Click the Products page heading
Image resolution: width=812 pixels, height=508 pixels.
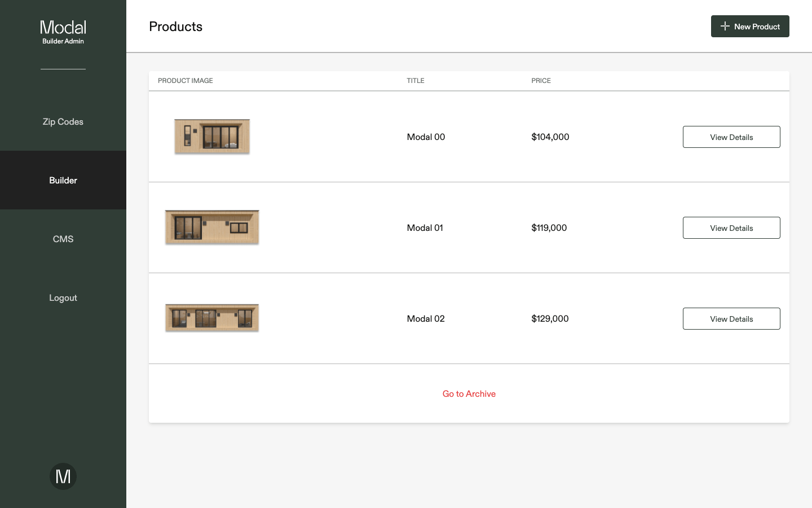pyautogui.click(x=175, y=27)
